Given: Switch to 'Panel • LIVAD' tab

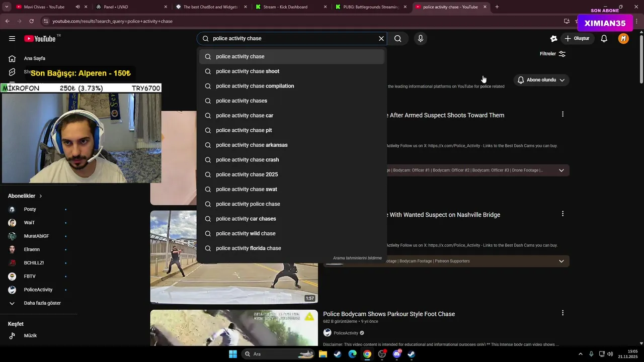Looking at the screenshot, I should [x=112, y=7].
